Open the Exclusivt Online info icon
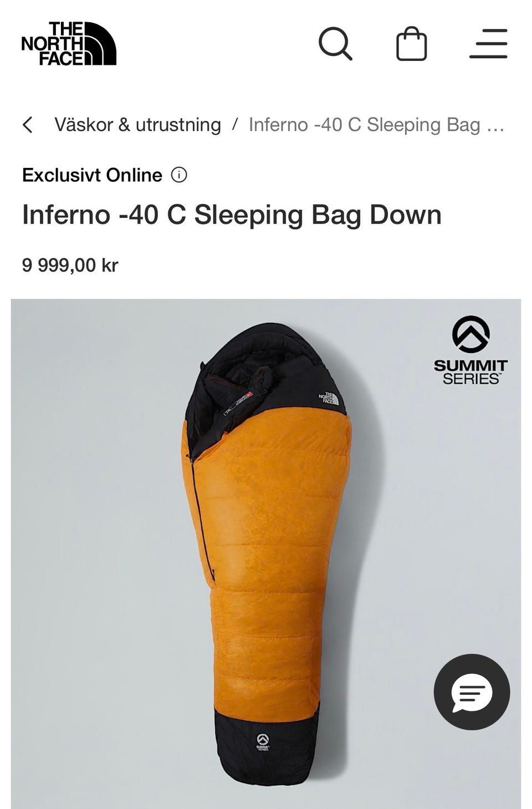Image resolution: width=532 pixels, height=809 pixels. pyautogui.click(x=179, y=175)
